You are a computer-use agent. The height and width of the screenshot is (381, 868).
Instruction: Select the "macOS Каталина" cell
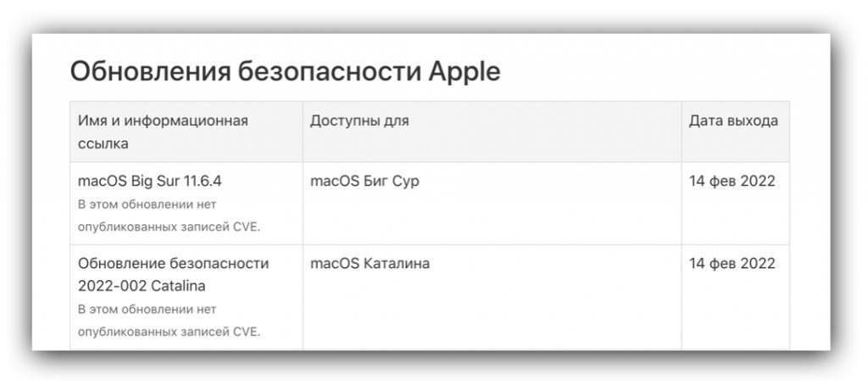click(x=370, y=263)
